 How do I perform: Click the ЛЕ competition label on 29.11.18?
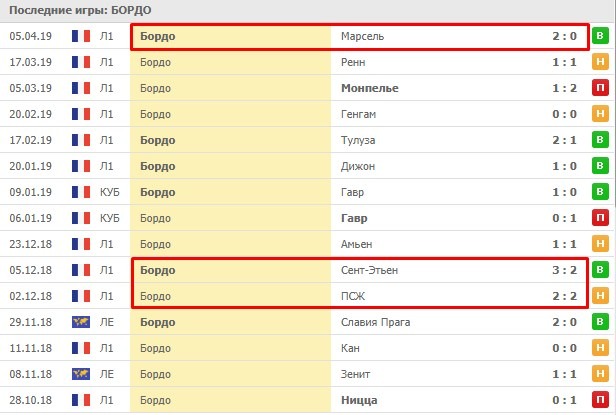click(x=107, y=321)
